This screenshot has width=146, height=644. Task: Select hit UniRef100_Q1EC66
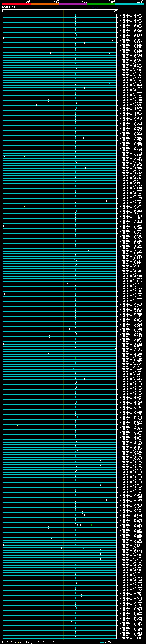pos(131,95)
